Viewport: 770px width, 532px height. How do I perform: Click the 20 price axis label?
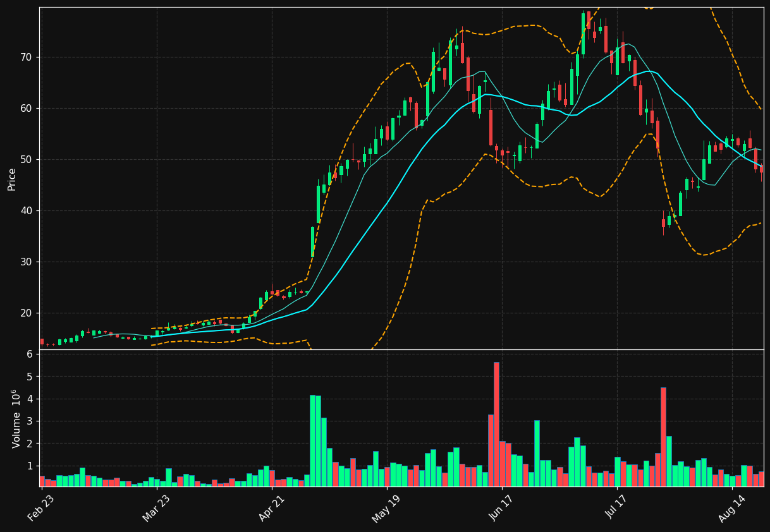26,313
